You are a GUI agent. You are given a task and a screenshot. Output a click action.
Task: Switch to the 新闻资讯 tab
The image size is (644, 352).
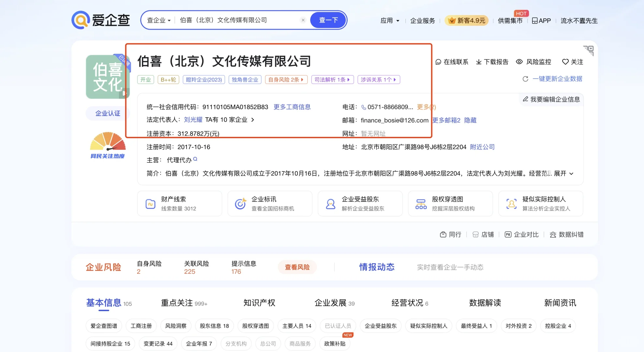[560, 303]
